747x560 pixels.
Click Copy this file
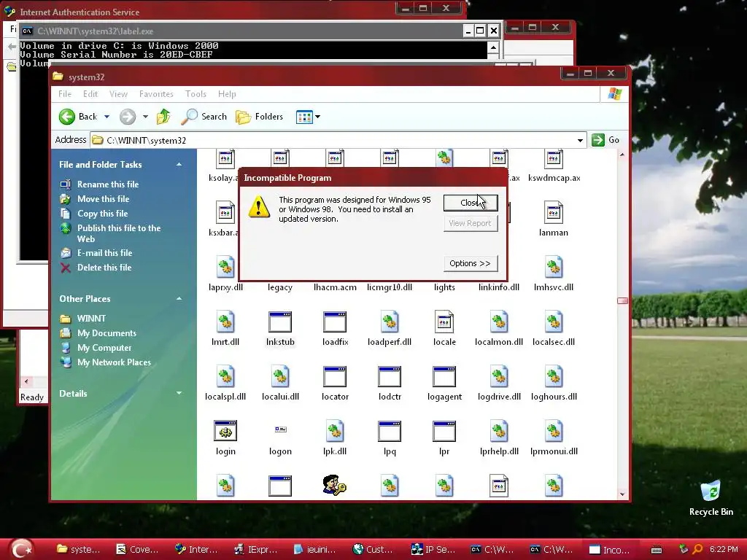(102, 214)
